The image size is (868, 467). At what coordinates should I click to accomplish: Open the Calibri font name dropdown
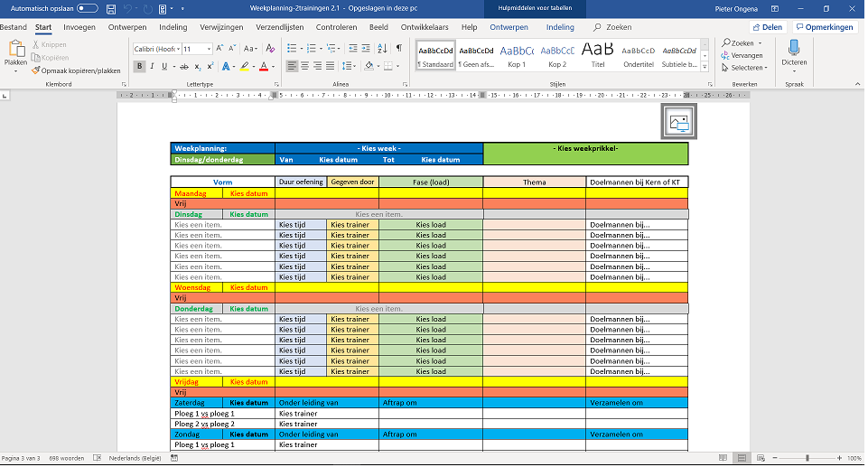[177, 49]
